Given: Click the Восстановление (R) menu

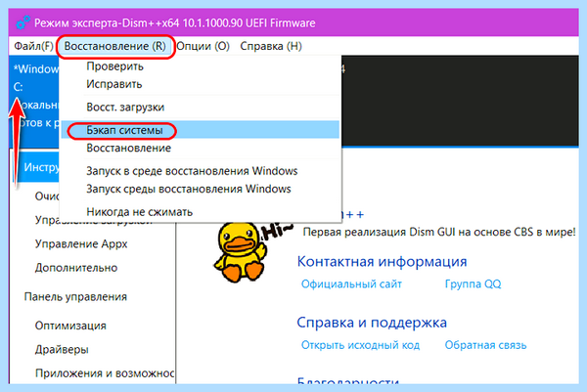Looking at the screenshot, I should (x=114, y=46).
